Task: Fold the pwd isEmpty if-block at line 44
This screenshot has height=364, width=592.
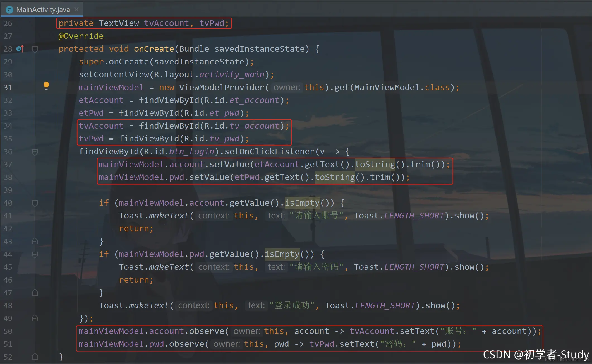Action: tap(35, 255)
